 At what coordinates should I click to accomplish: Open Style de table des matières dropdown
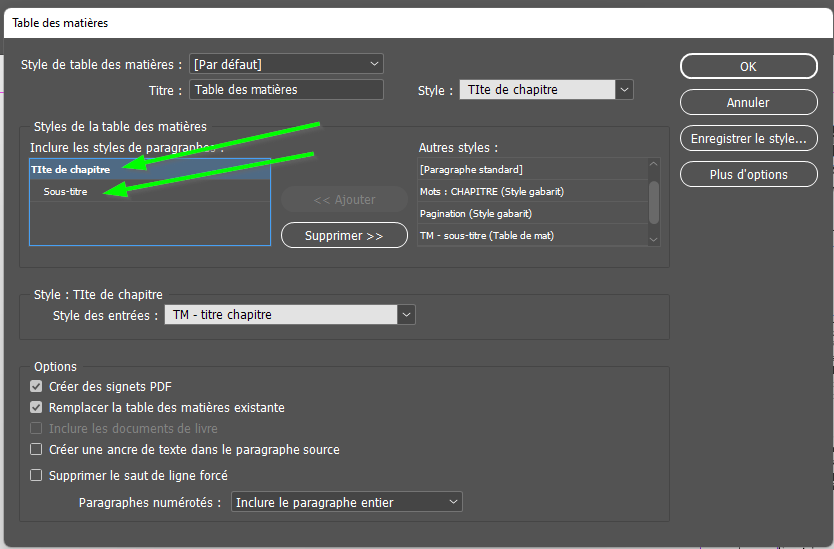(287, 64)
